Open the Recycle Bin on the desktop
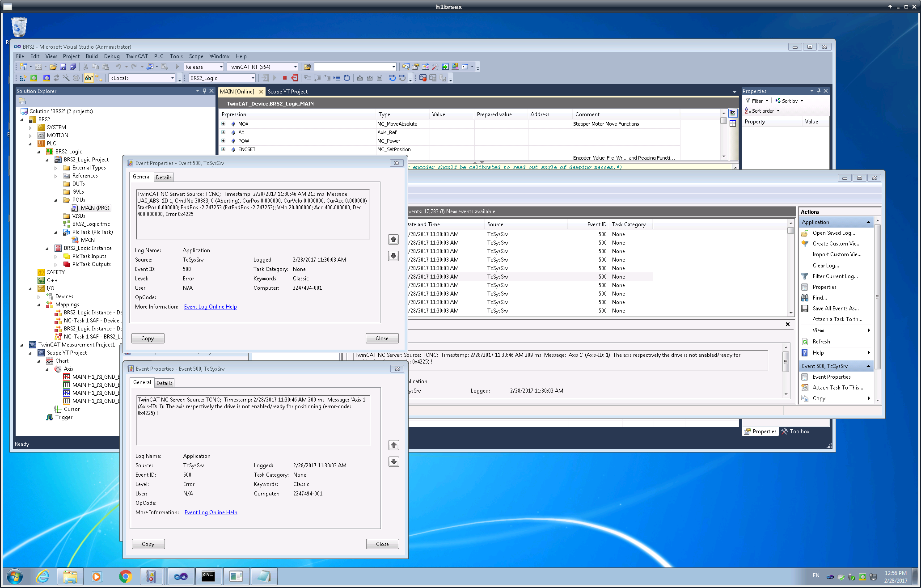This screenshot has height=588, width=921. 19,27
